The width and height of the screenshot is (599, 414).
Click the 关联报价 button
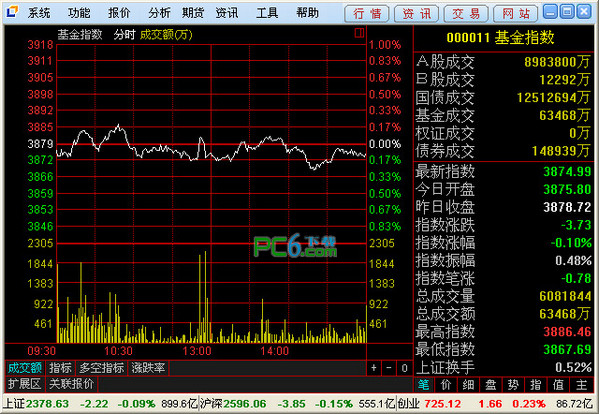(x=71, y=384)
